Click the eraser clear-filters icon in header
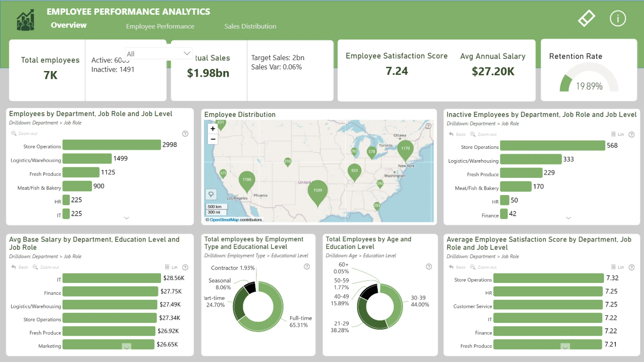Screen dimensions: 644x362 (586, 18)
